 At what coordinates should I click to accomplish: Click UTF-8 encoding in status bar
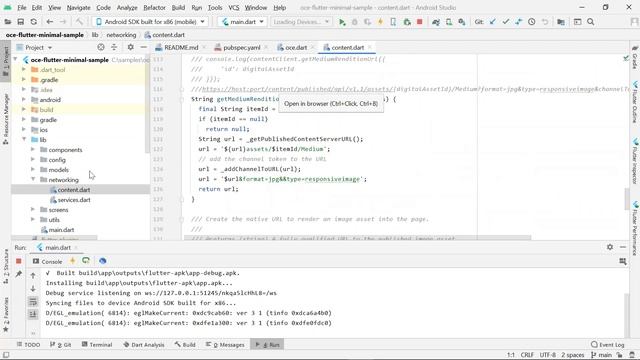[x=547, y=355]
